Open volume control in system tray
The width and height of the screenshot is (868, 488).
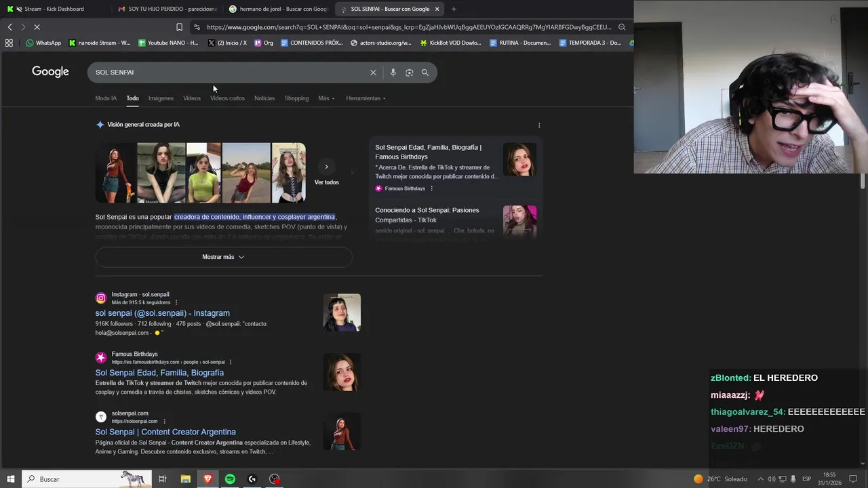(772, 479)
